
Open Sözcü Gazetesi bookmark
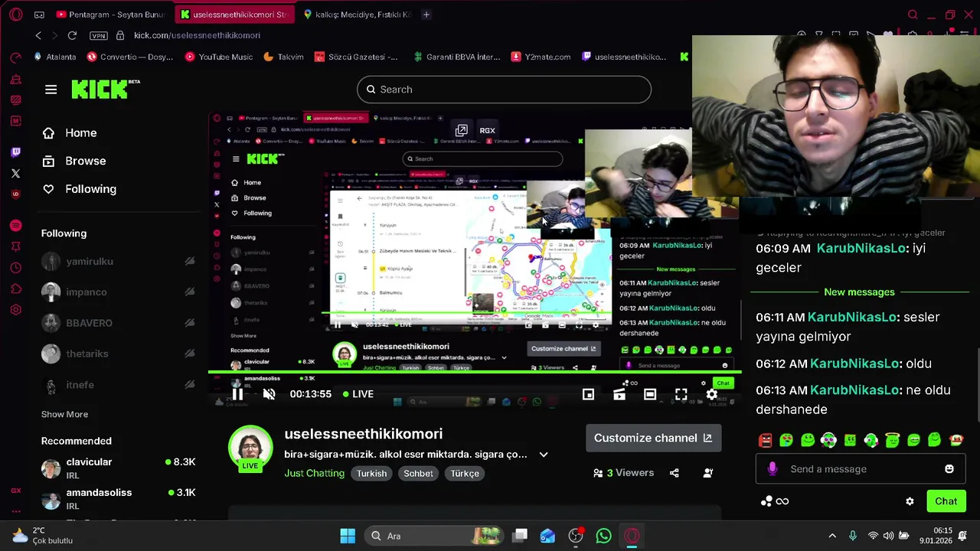355,57
